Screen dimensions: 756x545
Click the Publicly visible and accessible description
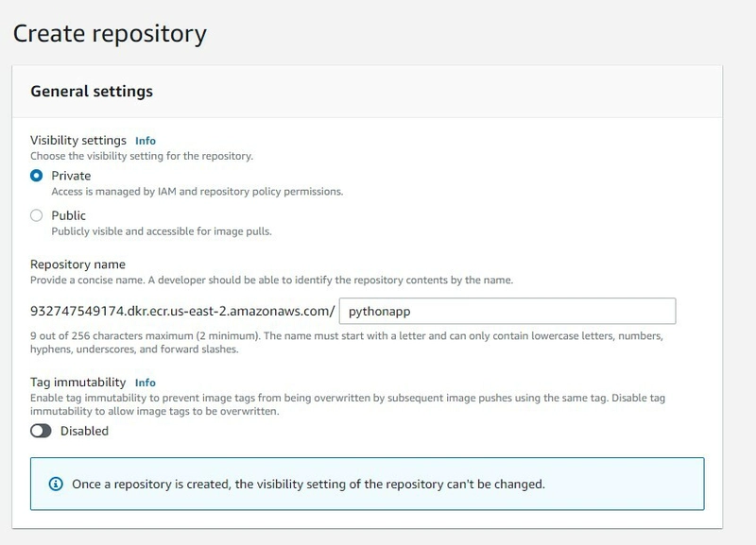pos(162,231)
